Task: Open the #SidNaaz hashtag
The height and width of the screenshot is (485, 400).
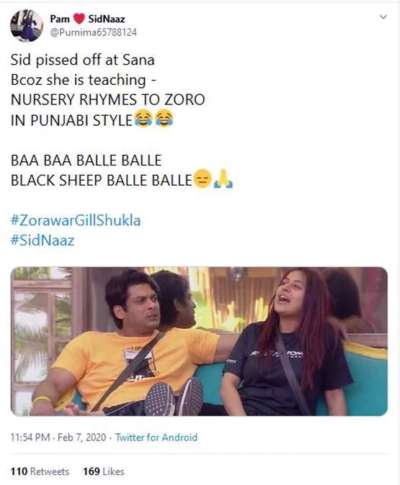Action: pyautogui.click(x=42, y=240)
